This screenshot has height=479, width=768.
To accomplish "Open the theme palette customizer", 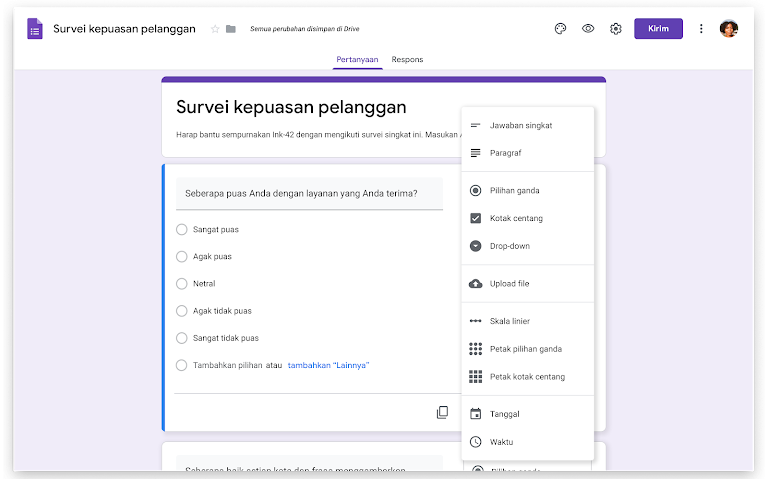I will 560,29.
